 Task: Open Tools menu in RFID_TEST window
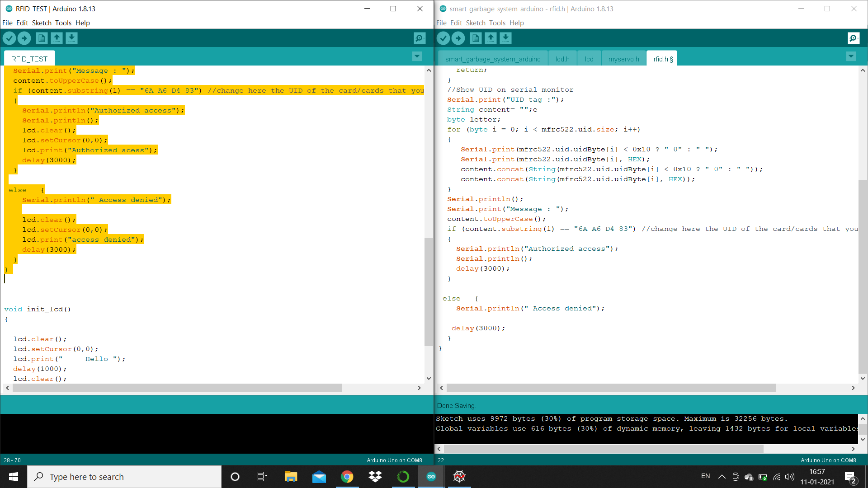63,23
